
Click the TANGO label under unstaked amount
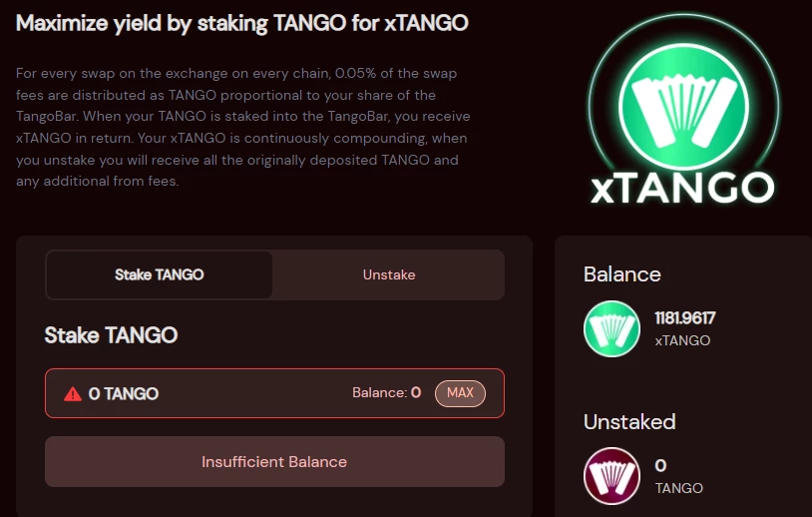coord(678,488)
